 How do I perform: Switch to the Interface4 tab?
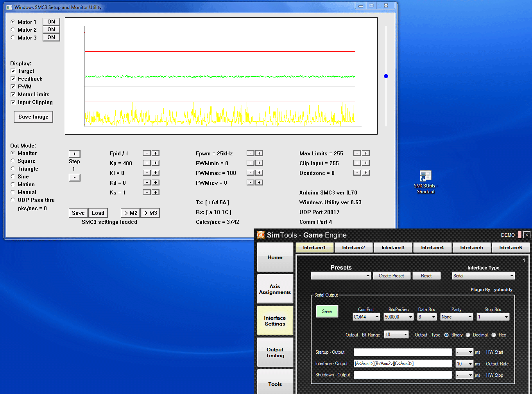coord(432,248)
